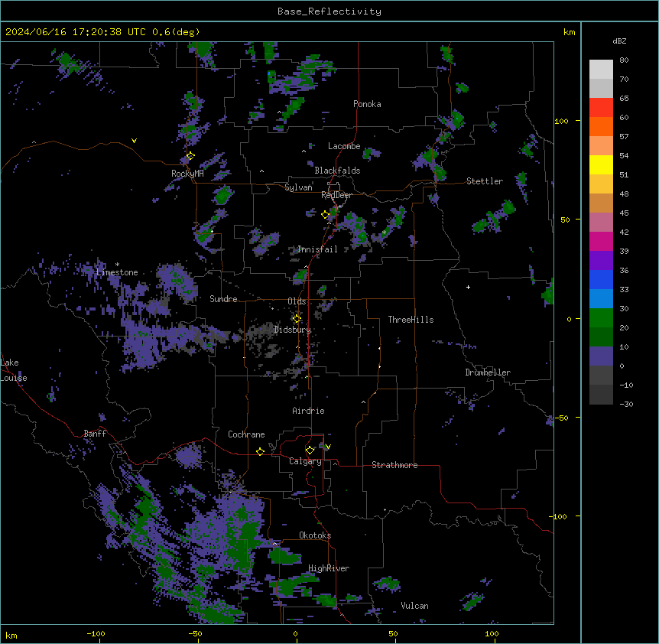Click the RockyMH town label
Viewport: 659px width, 644px height.
click(x=187, y=174)
